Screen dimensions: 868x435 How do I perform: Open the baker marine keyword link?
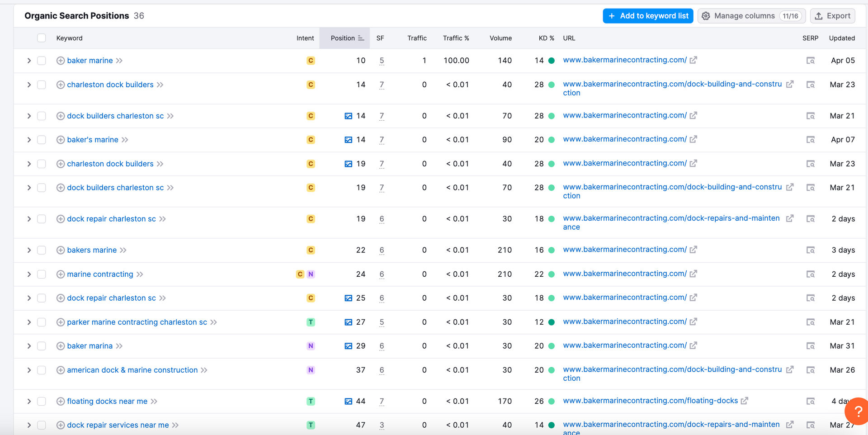[90, 61]
